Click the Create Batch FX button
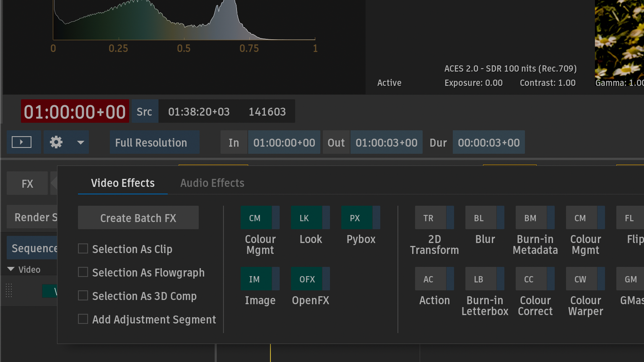This screenshot has height=362, width=644. pos(138,218)
